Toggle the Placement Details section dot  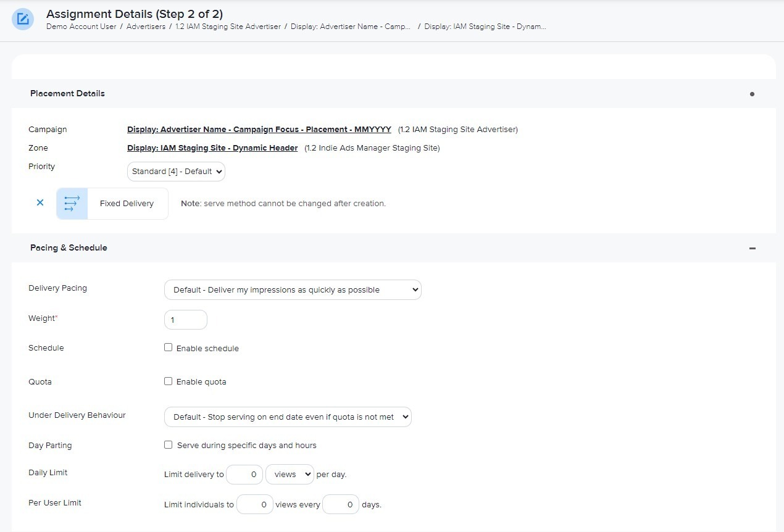pos(752,94)
